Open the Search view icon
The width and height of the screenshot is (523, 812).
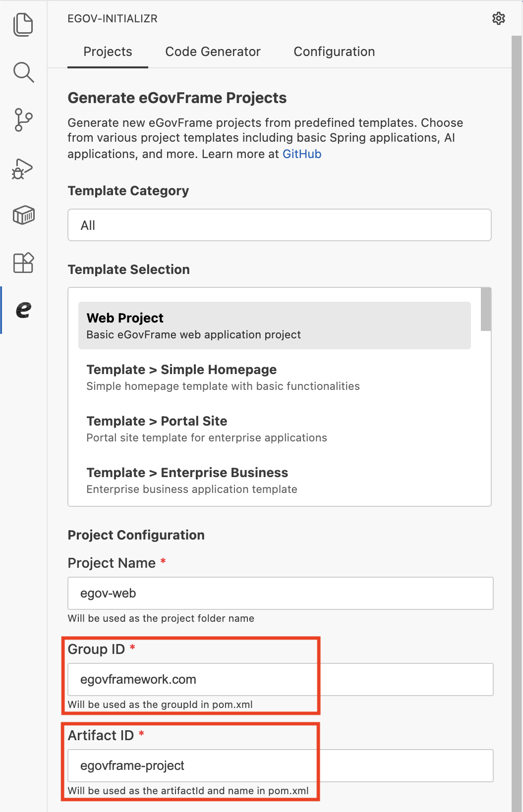(23, 72)
